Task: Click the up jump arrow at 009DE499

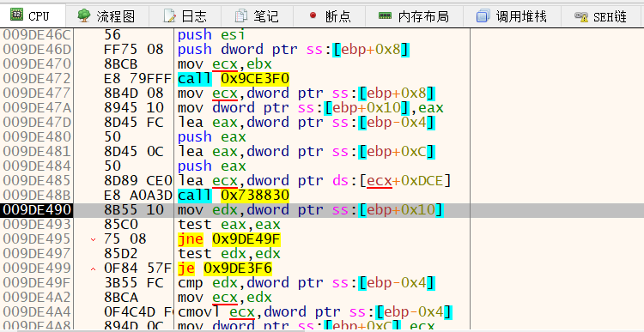Action: (x=93, y=269)
